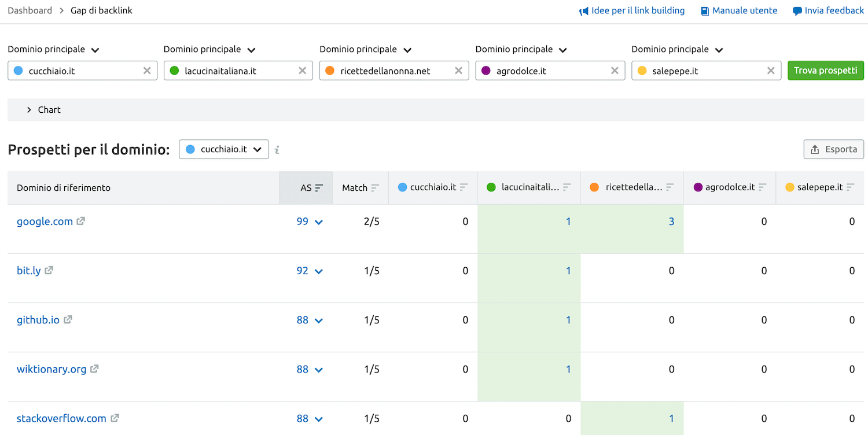
Task: Click wiktionary.org lacucinaitali... backlink count 1
Action: [568, 369]
